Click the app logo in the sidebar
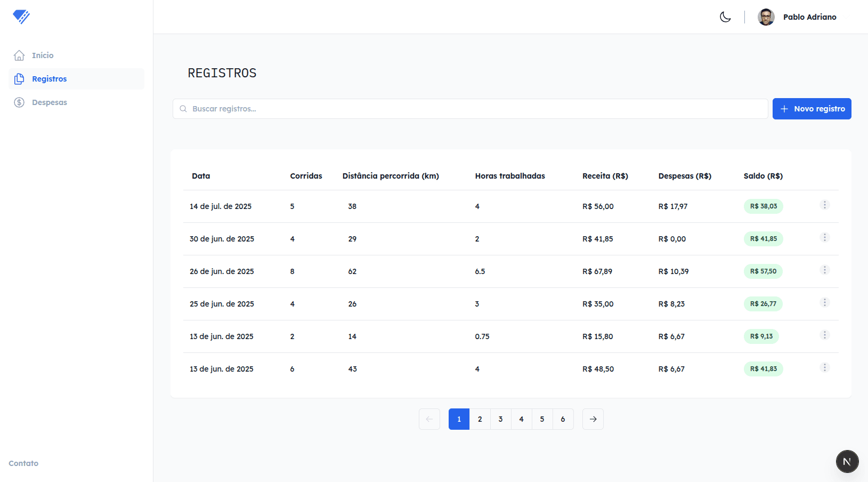 click(21, 17)
